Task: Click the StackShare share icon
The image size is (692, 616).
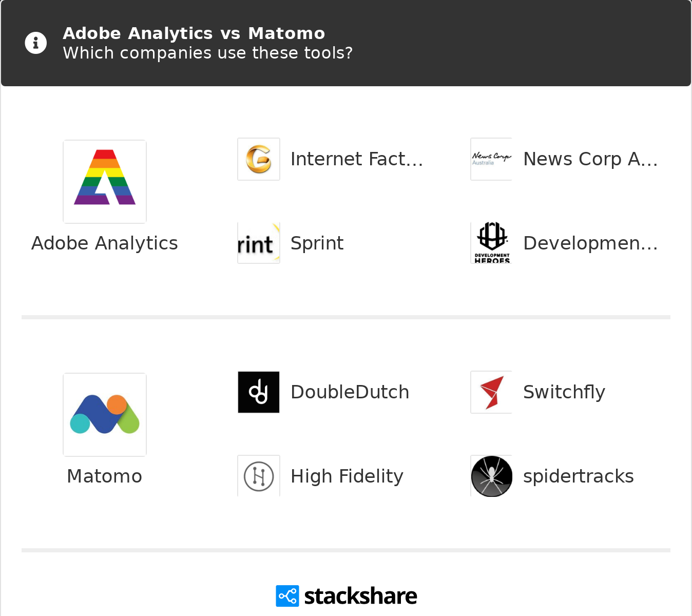Action: coord(287,596)
